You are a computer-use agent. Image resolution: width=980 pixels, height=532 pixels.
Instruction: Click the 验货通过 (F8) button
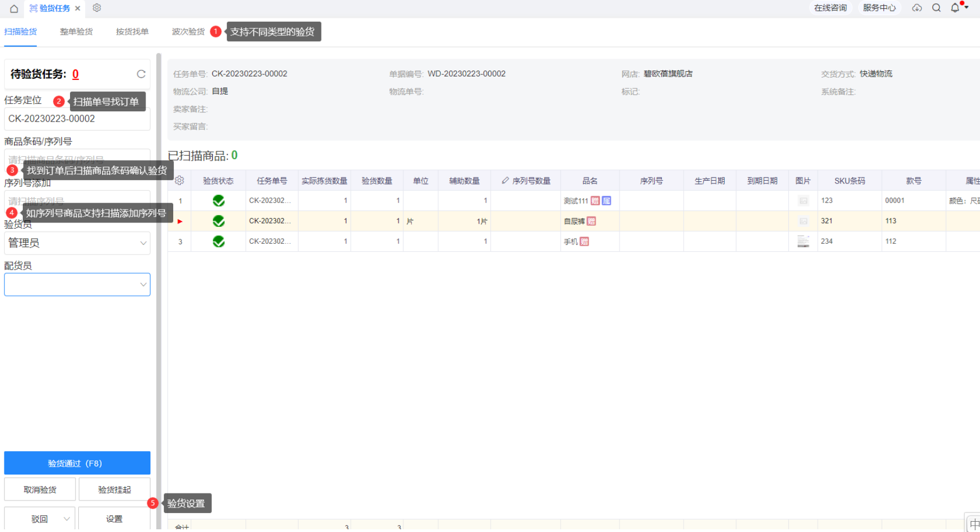(x=77, y=463)
